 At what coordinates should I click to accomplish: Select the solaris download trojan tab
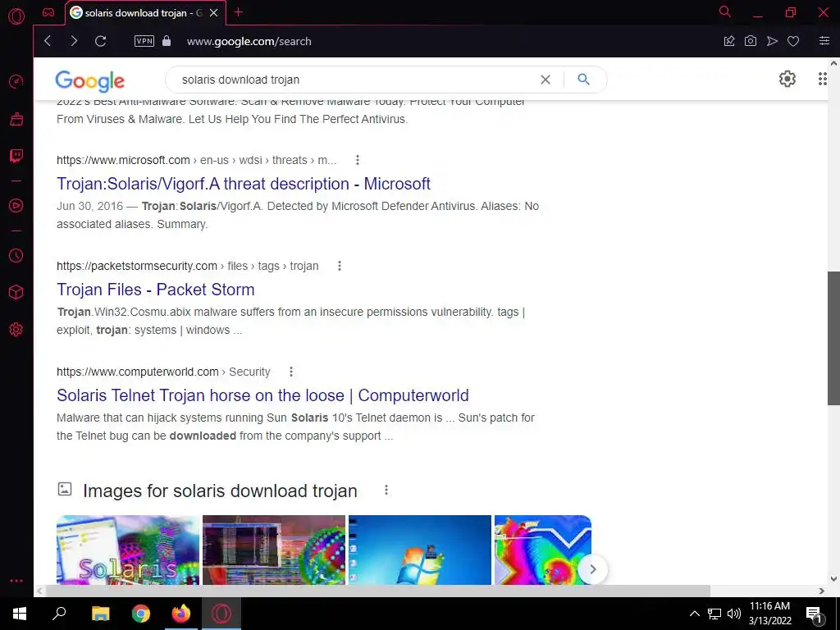(145, 13)
